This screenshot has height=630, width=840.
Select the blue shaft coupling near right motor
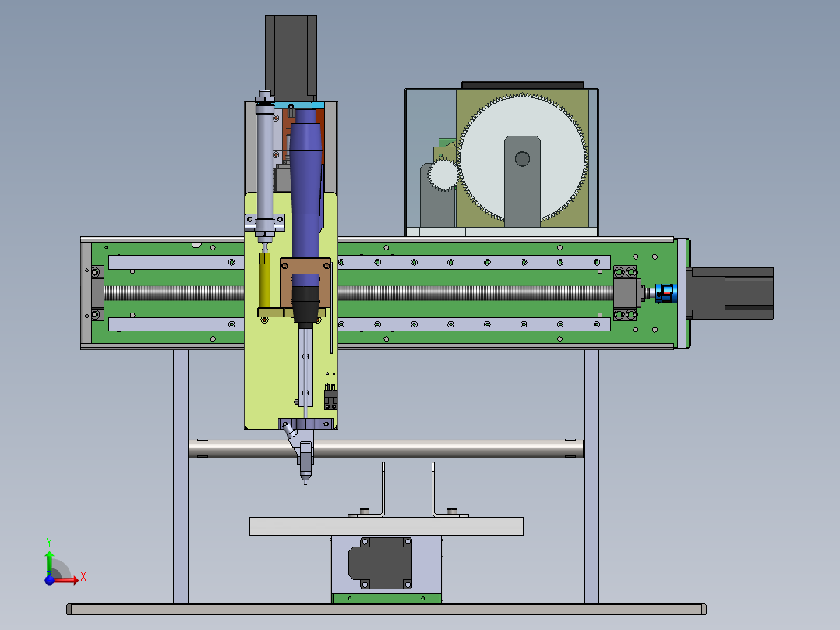666,293
